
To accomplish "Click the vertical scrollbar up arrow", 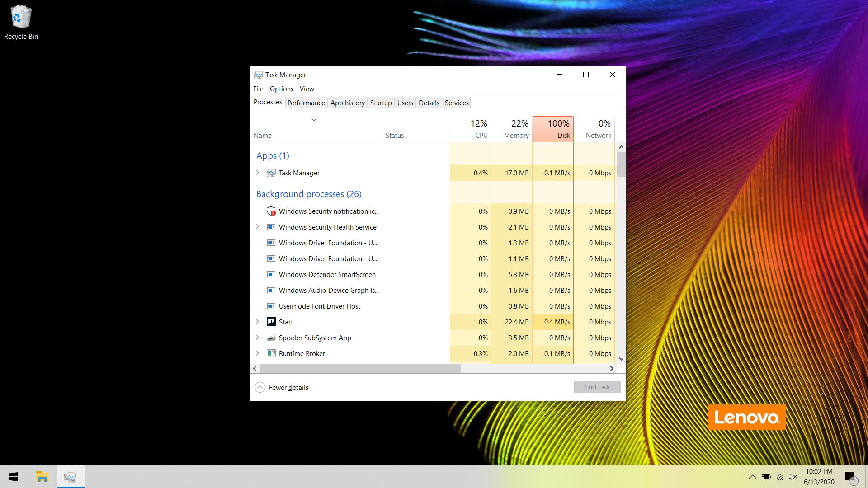I will tap(621, 147).
